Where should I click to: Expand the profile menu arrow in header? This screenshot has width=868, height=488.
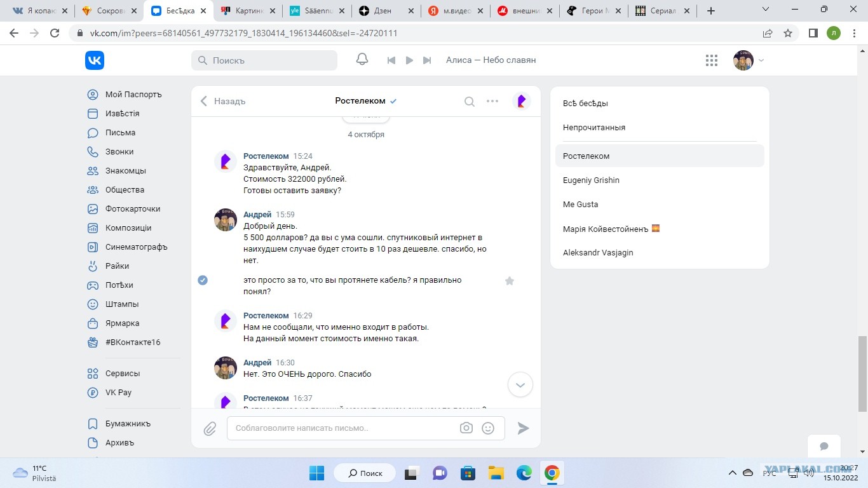(761, 60)
